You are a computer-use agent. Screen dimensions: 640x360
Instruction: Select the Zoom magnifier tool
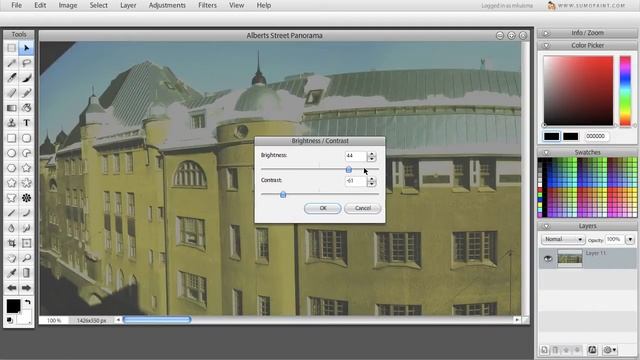click(26, 258)
